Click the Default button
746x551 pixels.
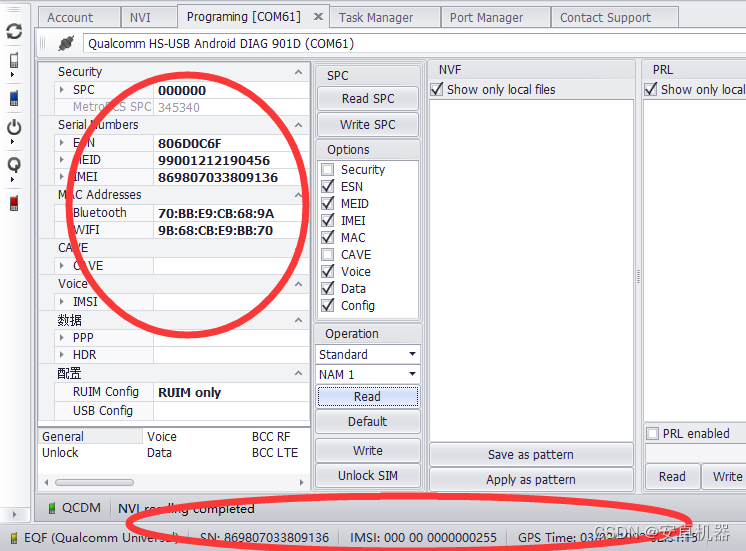click(x=368, y=422)
